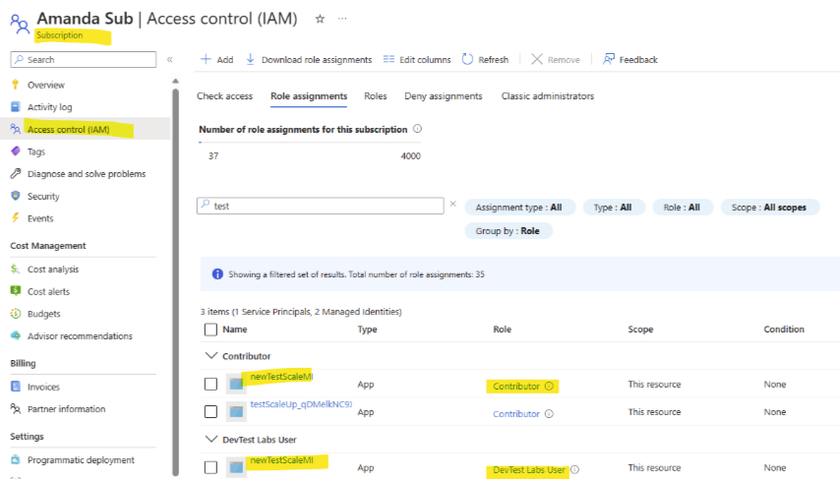The height and width of the screenshot is (479, 840).
Task: Click the info icon beside newTestScaleMI Contributor role
Action: coord(549,386)
